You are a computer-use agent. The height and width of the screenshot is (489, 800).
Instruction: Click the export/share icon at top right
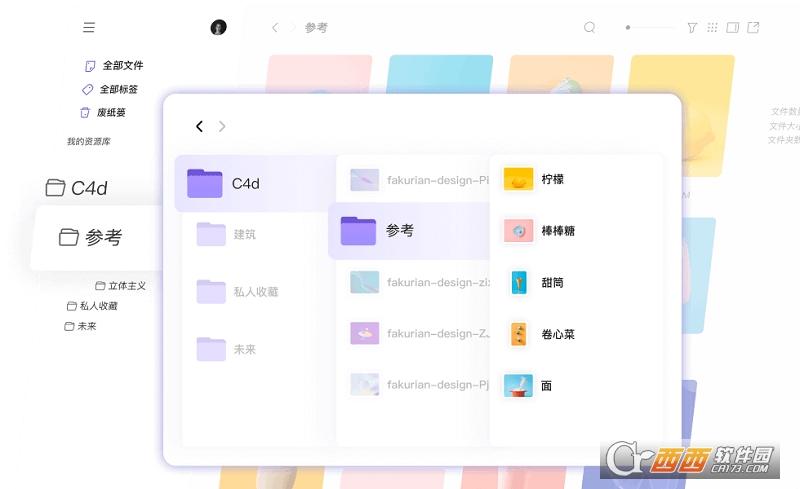point(753,28)
